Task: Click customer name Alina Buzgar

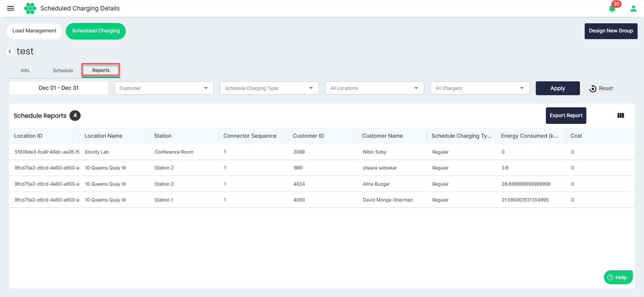Action: pos(376,184)
